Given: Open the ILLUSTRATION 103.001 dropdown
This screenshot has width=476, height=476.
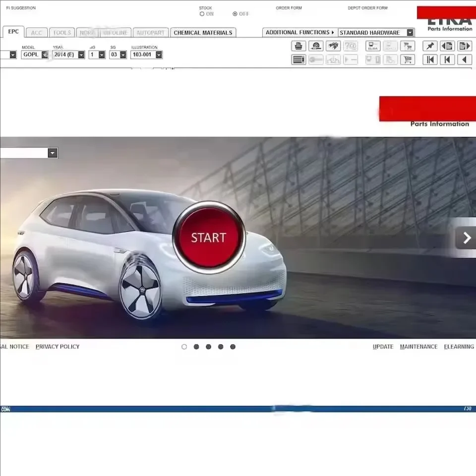Looking at the screenshot, I should click(158, 55).
